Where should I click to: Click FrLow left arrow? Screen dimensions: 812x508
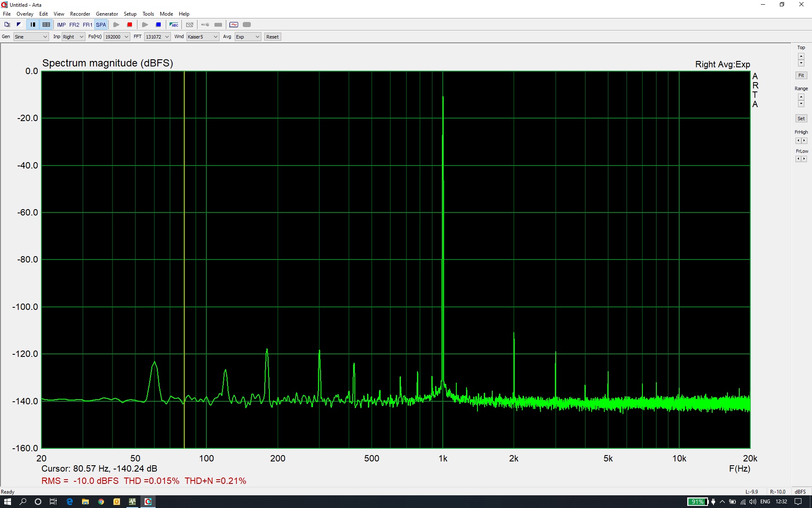798,159
